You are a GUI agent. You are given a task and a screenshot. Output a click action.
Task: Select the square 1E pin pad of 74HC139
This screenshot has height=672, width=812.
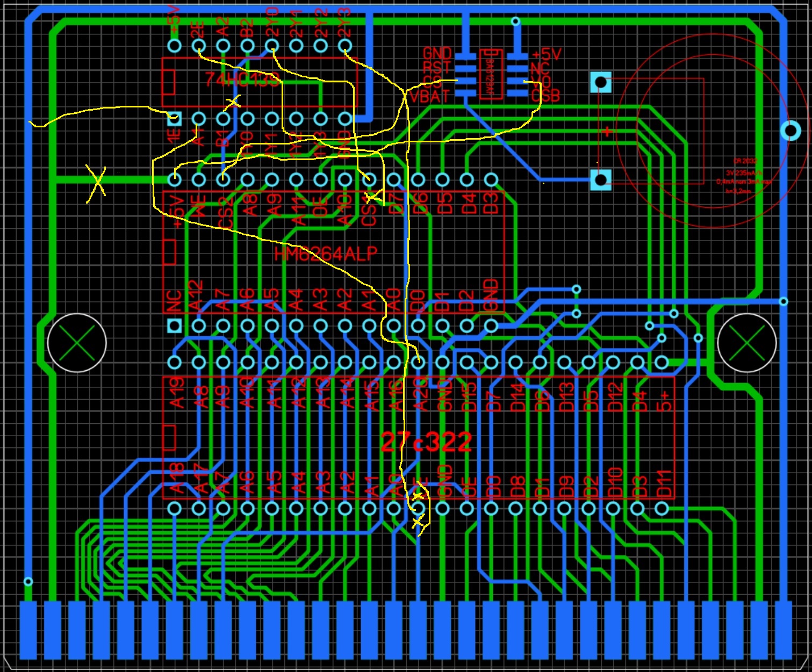[174, 118]
